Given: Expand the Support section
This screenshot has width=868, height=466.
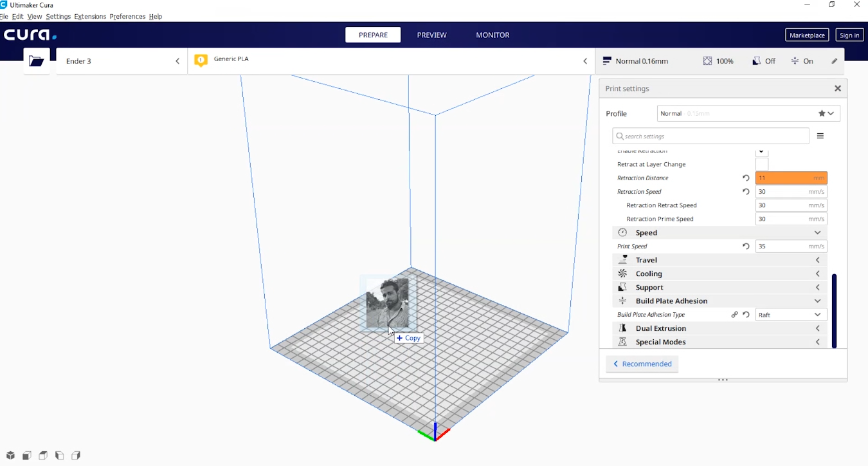Looking at the screenshot, I should coord(818,287).
